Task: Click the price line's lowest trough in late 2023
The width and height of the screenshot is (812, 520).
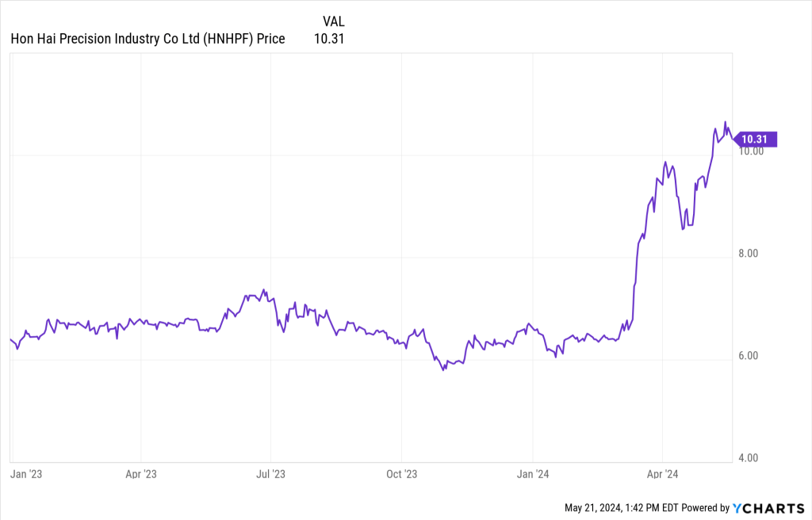Action: 443,370
